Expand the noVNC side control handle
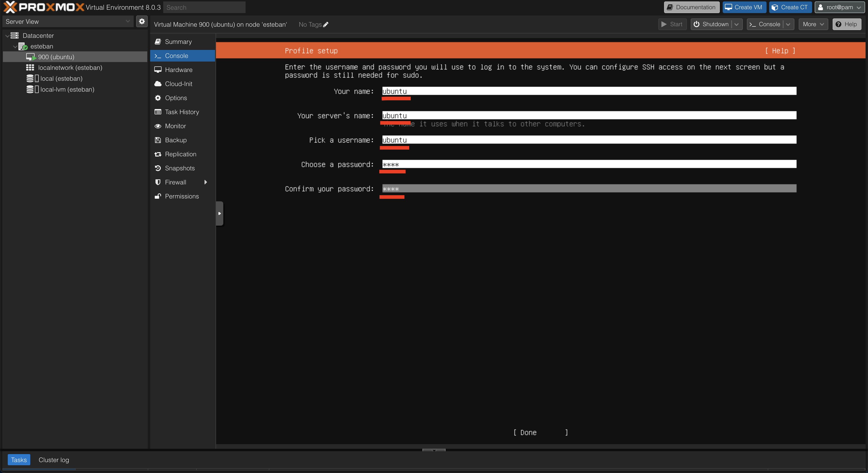 (220, 213)
